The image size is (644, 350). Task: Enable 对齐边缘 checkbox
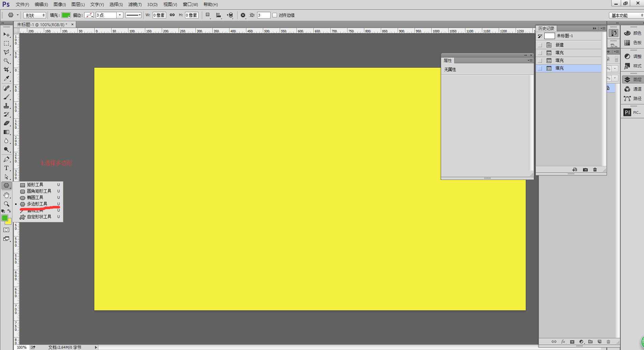pos(275,15)
